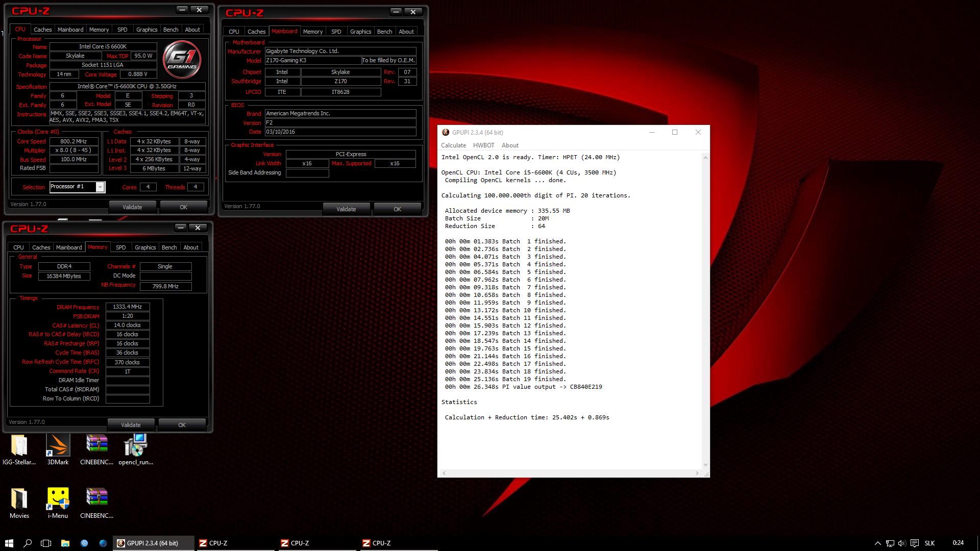Click the Core Speed 800.2 MHz field
Screen dimensions: 980x551
pos(74,141)
